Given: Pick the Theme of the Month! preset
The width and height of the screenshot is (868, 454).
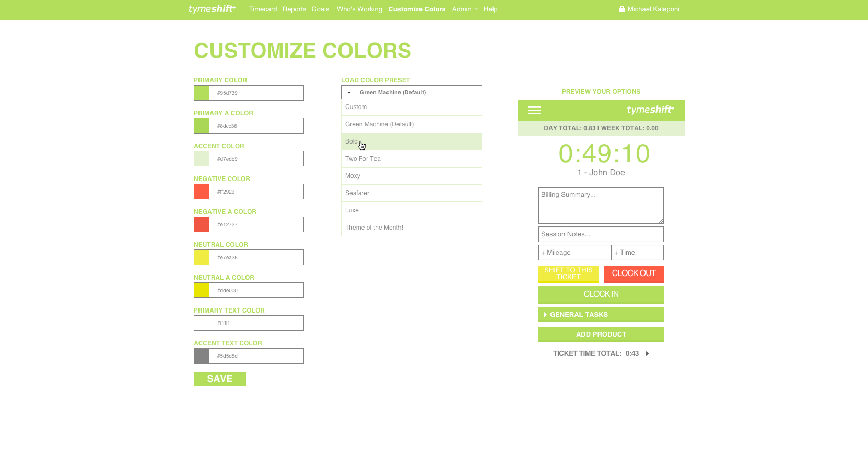Looking at the screenshot, I should (x=412, y=228).
